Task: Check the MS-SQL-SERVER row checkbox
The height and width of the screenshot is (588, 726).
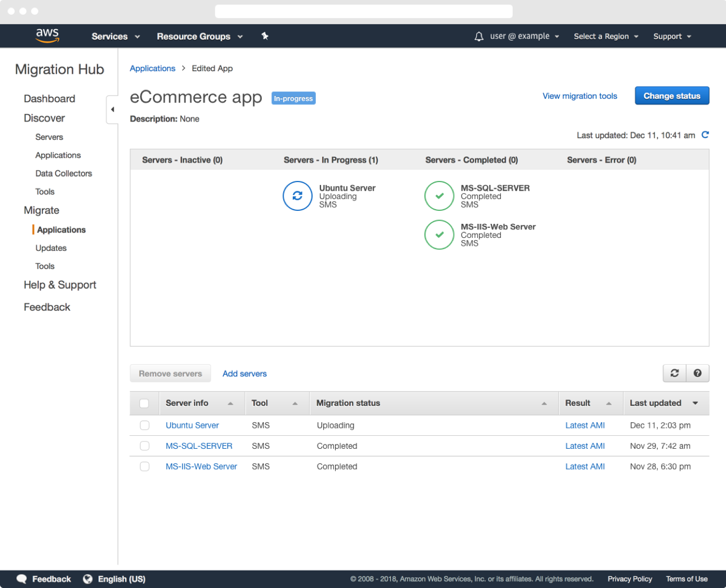Action: (144, 446)
